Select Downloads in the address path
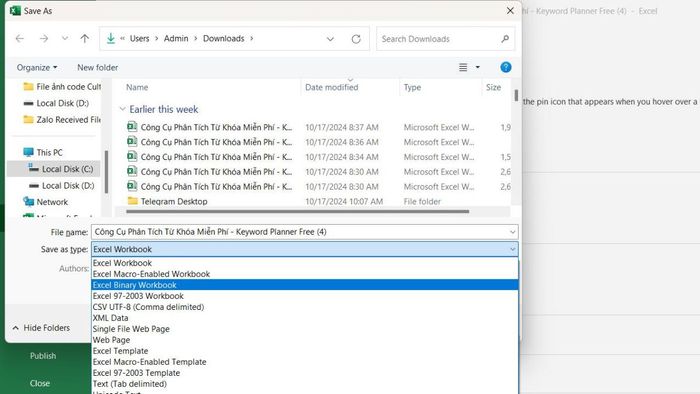The image size is (700, 394). coord(223,39)
